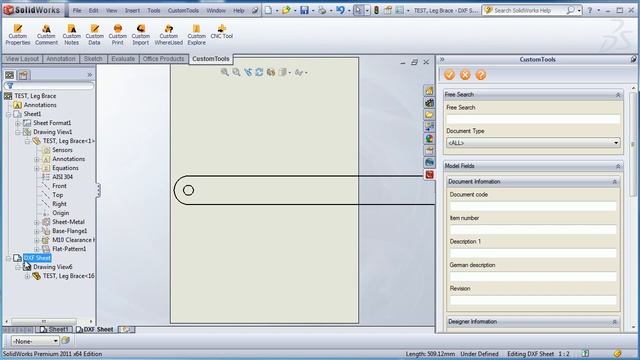This screenshot has height=360, width=640.
Task: Click the Select cursor tool icon
Action: click(358, 10)
